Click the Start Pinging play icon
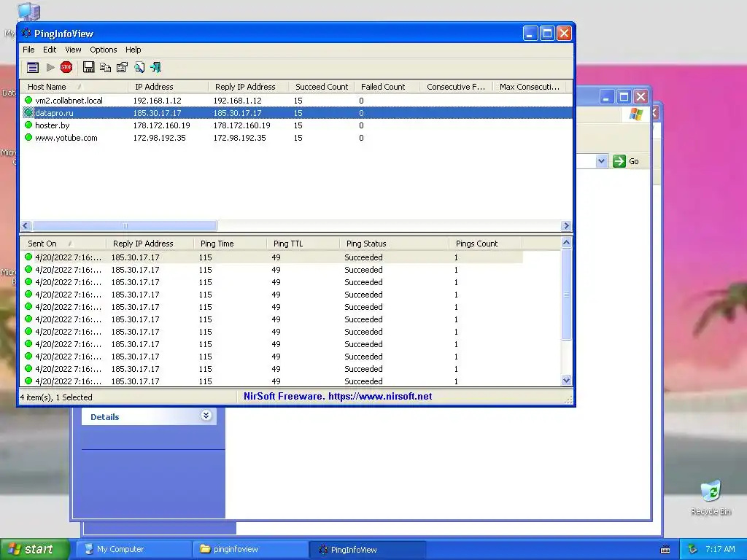 (x=50, y=68)
